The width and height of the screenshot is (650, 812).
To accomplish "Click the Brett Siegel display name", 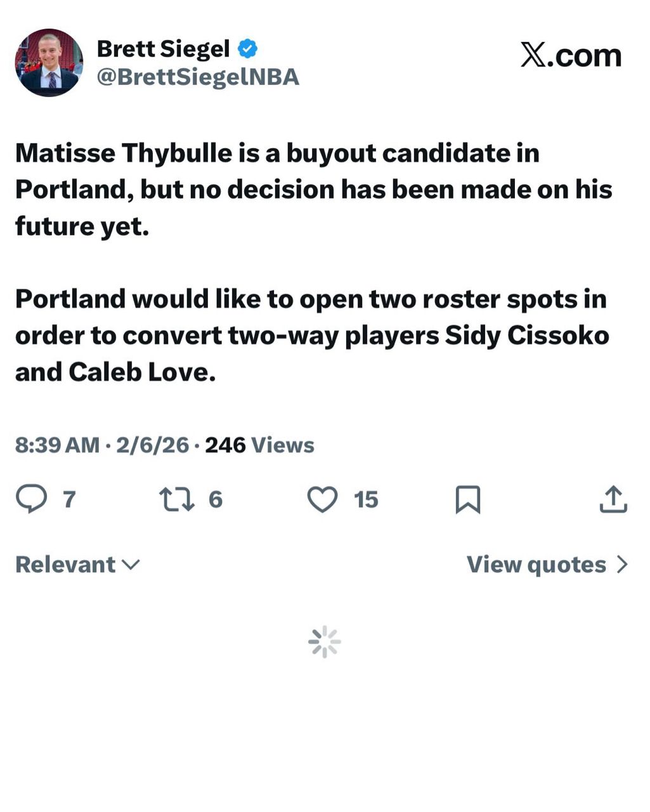I will pyautogui.click(x=163, y=49).
